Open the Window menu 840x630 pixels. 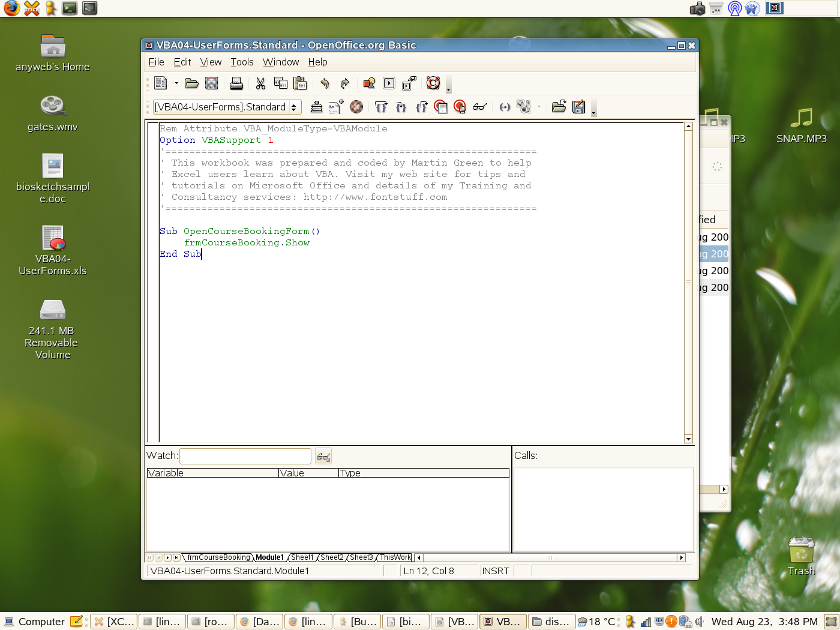tap(281, 62)
